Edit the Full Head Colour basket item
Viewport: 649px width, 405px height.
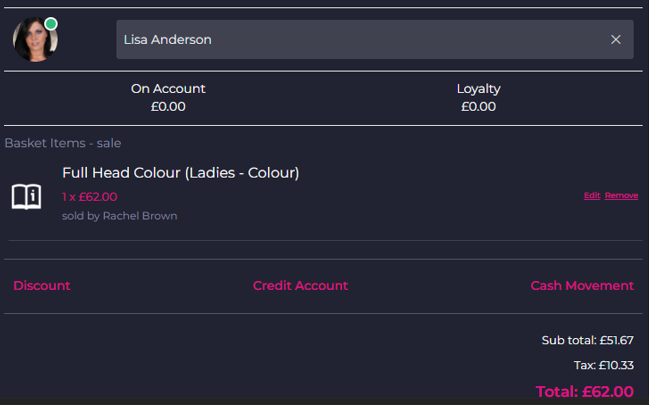[x=592, y=196]
